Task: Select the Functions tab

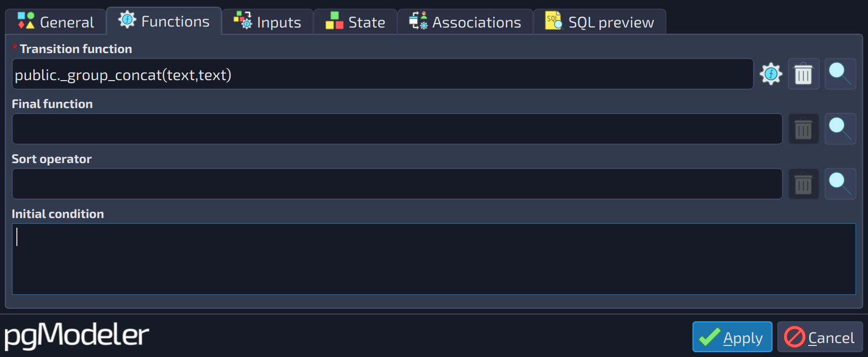Action: point(164,21)
